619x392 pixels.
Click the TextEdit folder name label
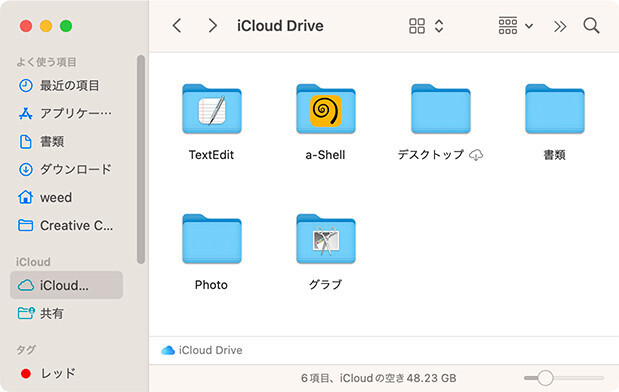212,155
